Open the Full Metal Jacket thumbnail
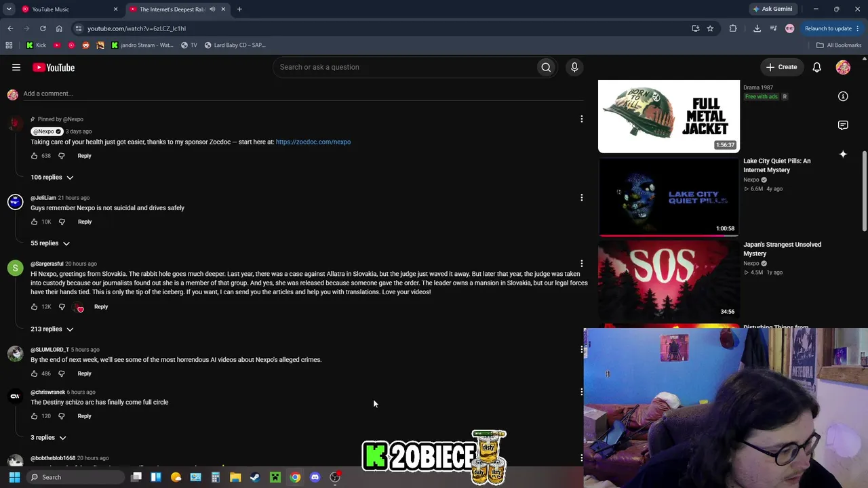The height and width of the screenshot is (488, 868). (x=669, y=117)
